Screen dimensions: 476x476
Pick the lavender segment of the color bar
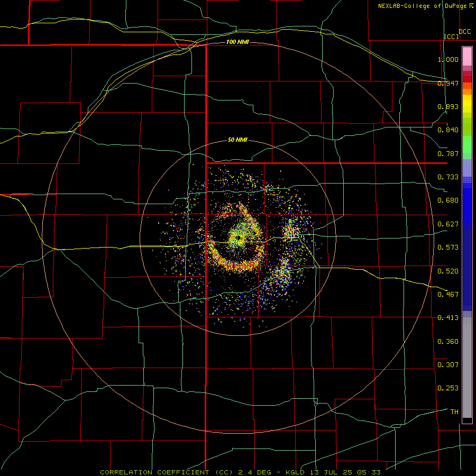point(467,168)
